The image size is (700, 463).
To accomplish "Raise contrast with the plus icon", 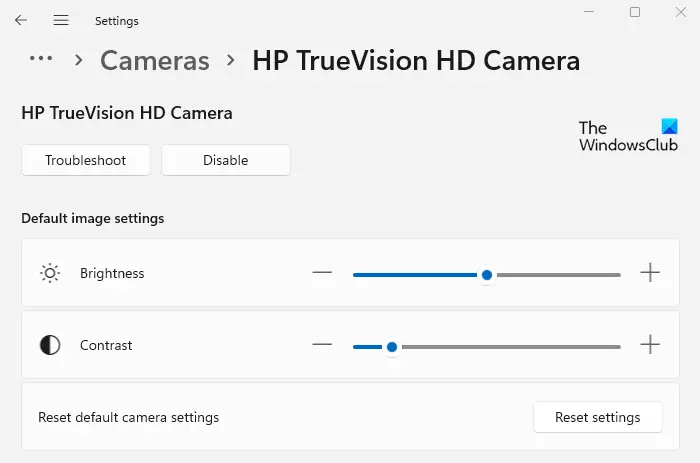I will point(650,345).
